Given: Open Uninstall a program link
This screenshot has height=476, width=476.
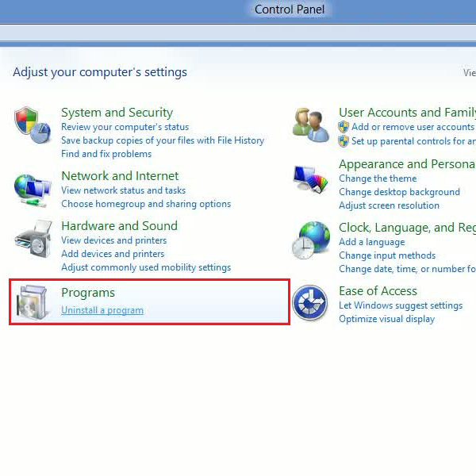Looking at the screenshot, I should coord(102,310).
